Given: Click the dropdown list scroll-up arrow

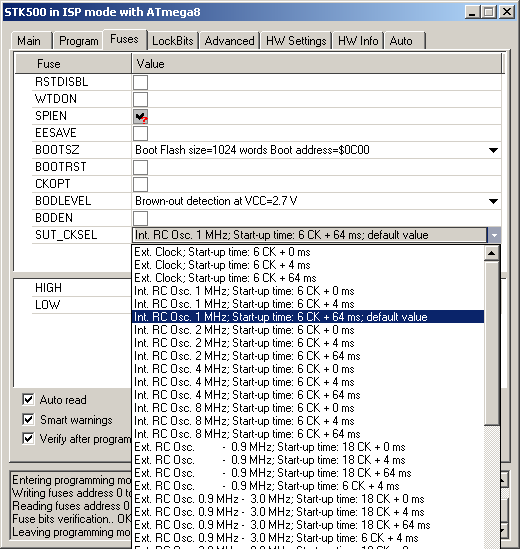Looking at the screenshot, I should pyautogui.click(x=492, y=253).
